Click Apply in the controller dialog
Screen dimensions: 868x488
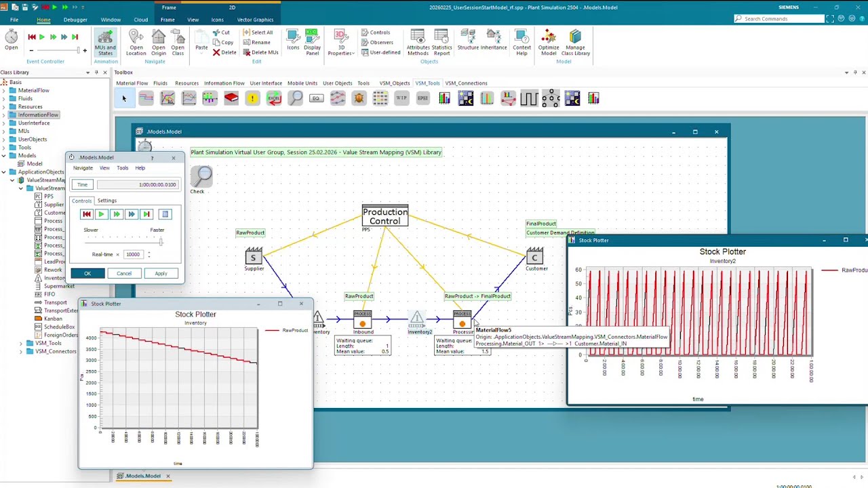(x=161, y=273)
